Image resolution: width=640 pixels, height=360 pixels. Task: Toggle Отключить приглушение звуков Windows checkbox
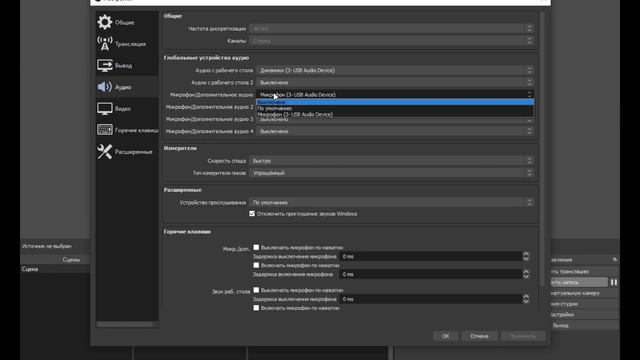(x=252, y=213)
